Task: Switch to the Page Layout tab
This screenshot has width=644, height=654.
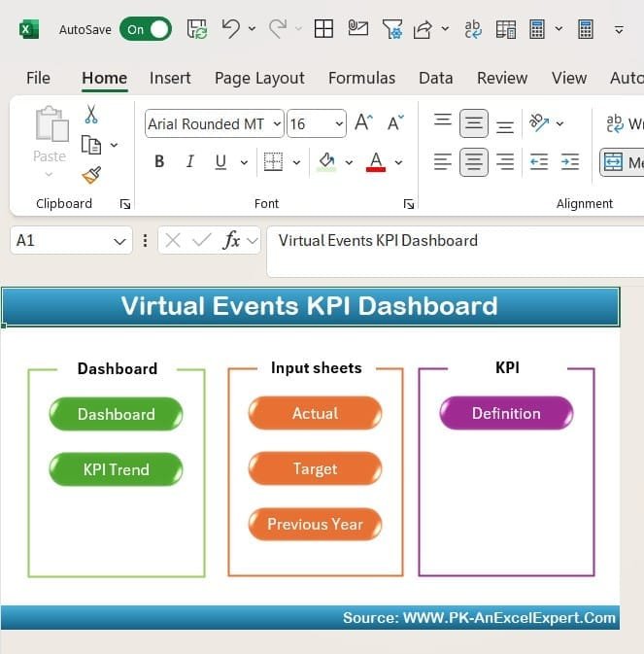Action: (x=259, y=78)
